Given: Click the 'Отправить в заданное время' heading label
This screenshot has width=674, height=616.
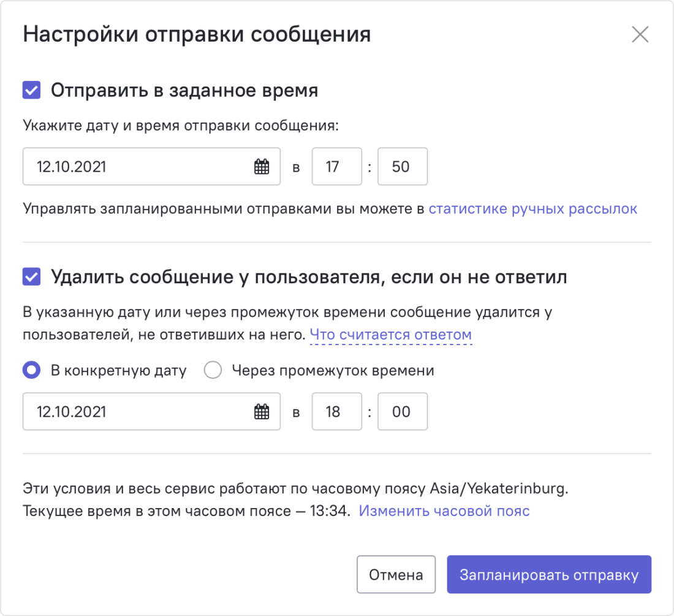Looking at the screenshot, I should [184, 91].
